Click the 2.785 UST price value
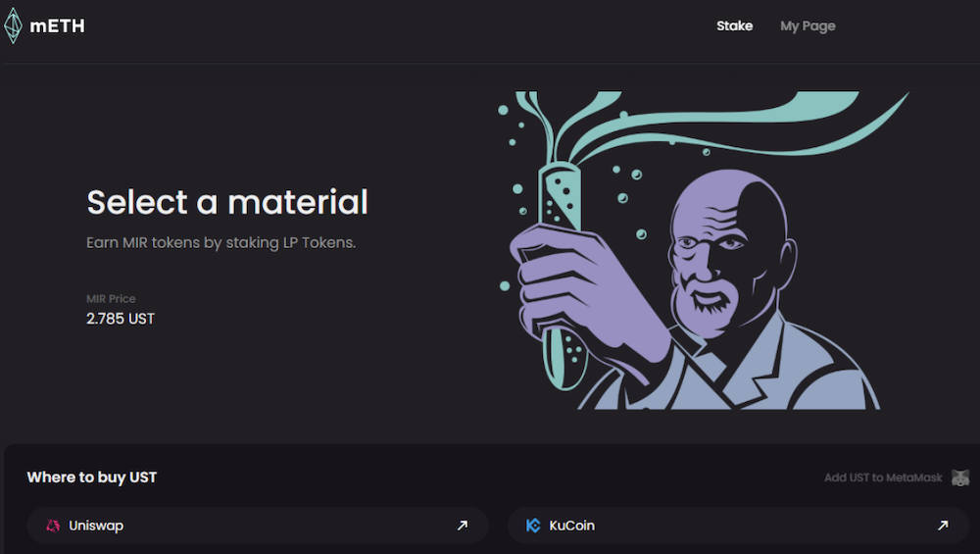Image resolution: width=980 pixels, height=554 pixels. tap(120, 319)
